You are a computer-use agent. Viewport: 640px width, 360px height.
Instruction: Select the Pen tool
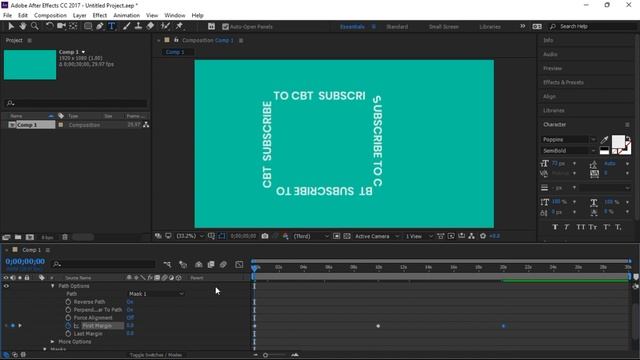point(100,26)
